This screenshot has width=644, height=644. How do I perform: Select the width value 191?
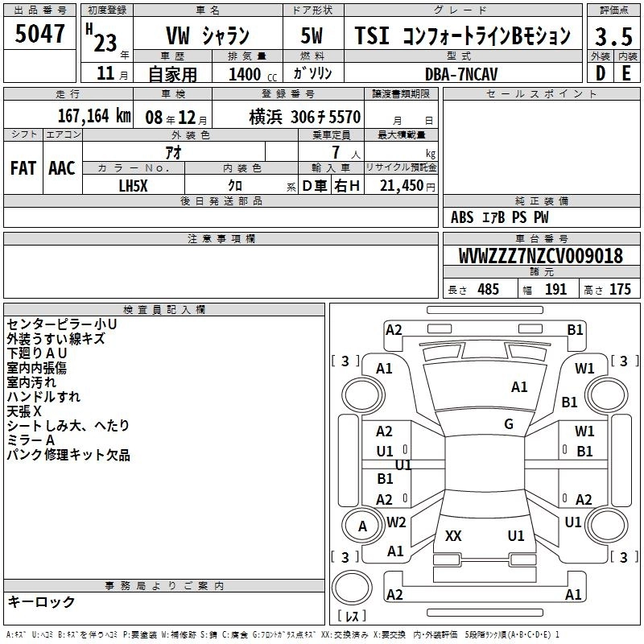coord(555,289)
